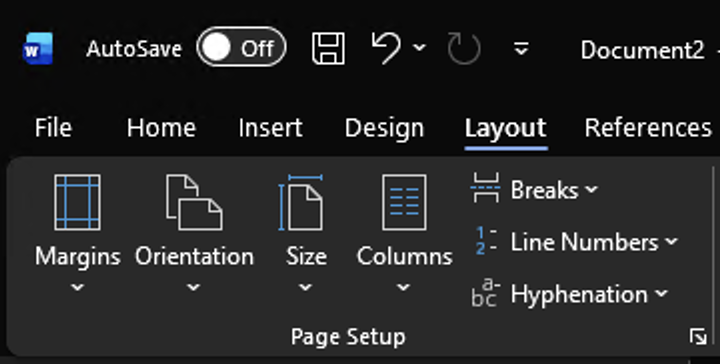720x364 pixels.
Task: Save the document with the floppy icon
Action: (x=328, y=48)
